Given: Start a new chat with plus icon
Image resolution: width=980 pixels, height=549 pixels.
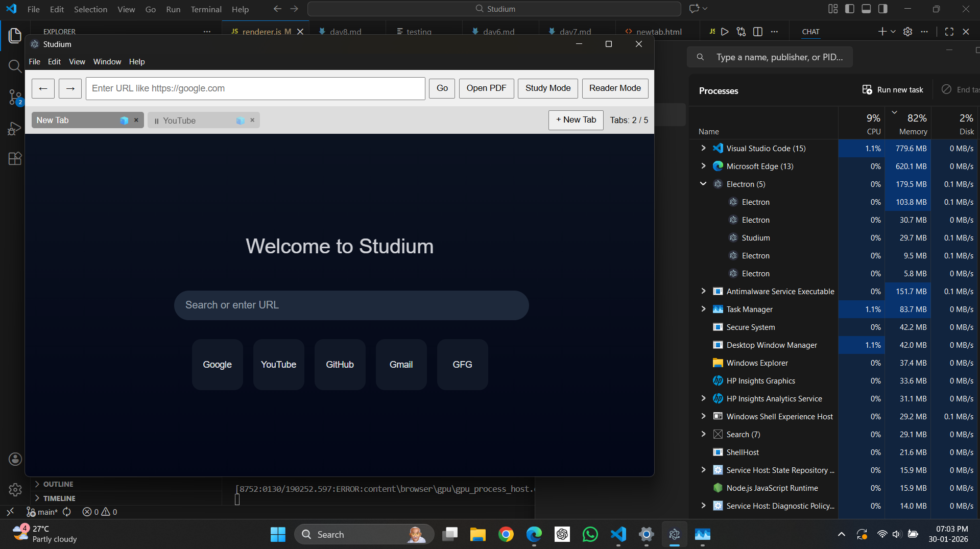Looking at the screenshot, I should click(882, 32).
